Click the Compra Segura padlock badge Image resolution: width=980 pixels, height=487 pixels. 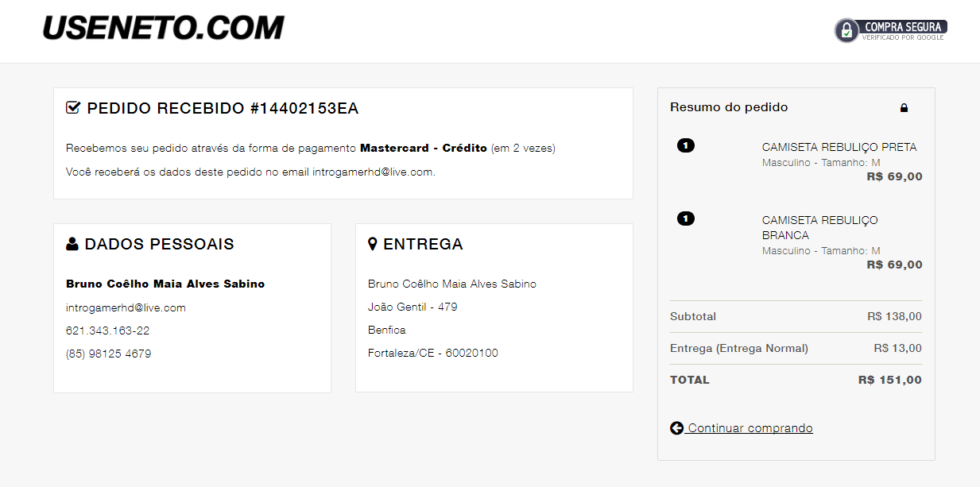[891, 30]
